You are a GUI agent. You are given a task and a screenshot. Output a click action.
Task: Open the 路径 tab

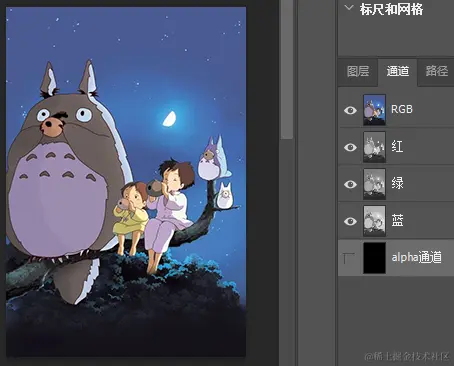tap(436, 71)
